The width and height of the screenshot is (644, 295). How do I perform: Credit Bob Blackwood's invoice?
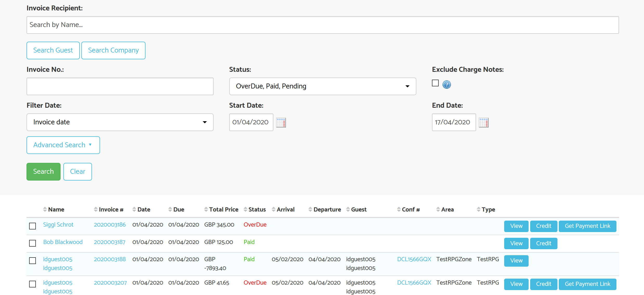click(543, 243)
